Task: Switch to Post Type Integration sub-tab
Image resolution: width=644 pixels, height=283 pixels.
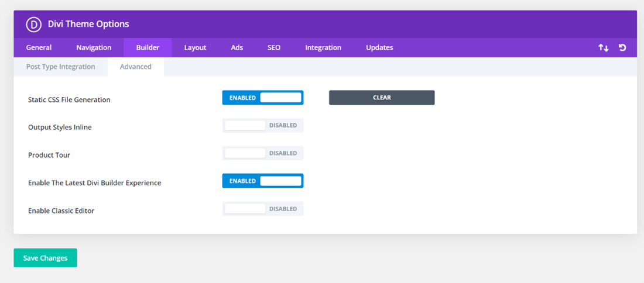Action: [x=60, y=67]
